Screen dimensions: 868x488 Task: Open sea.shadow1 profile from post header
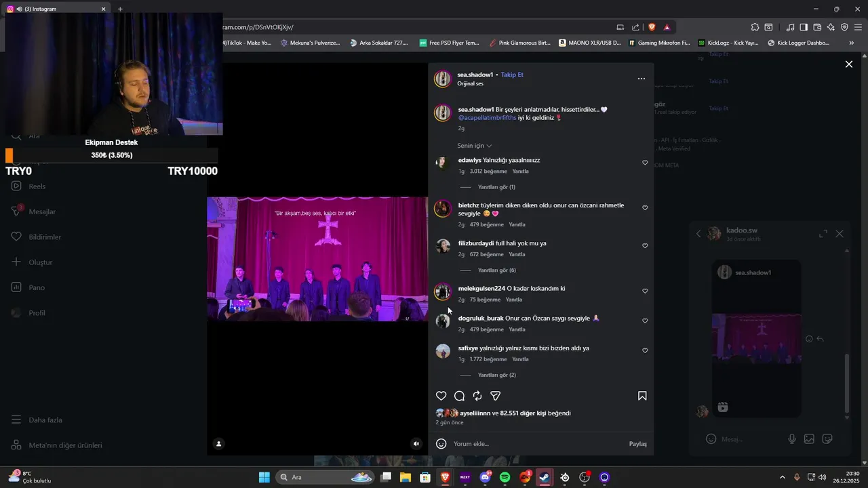[475, 75]
